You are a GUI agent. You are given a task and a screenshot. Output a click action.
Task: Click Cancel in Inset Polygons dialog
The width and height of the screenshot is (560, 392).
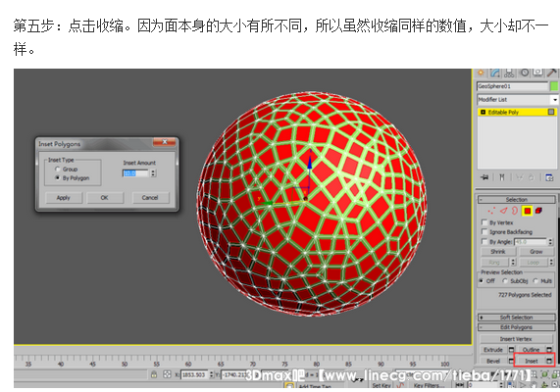coord(150,197)
